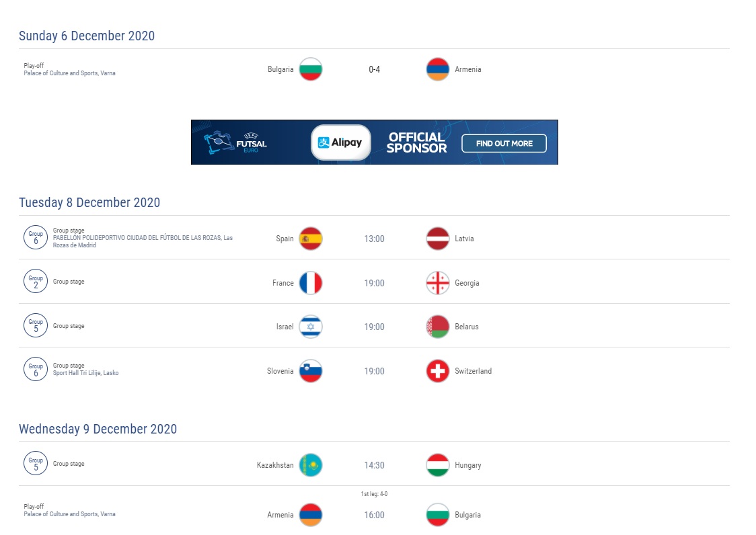This screenshot has height=535, width=756.
Task: Open the 16:00 Armenia vs Bulgaria match
Action: point(374,515)
